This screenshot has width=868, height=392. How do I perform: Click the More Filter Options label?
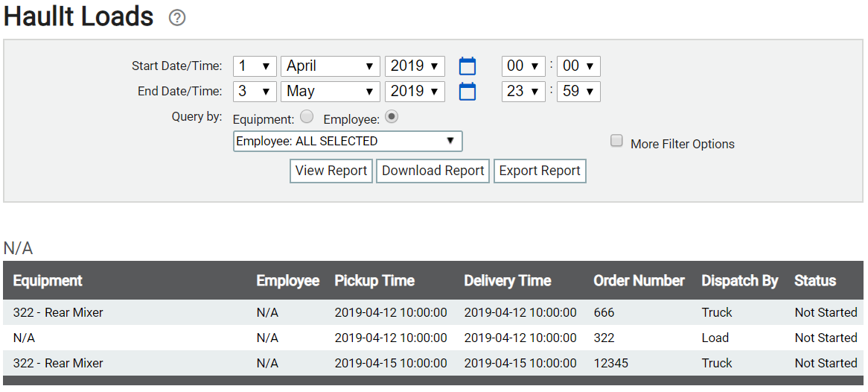pyautogui.click(x=683, y=144)
